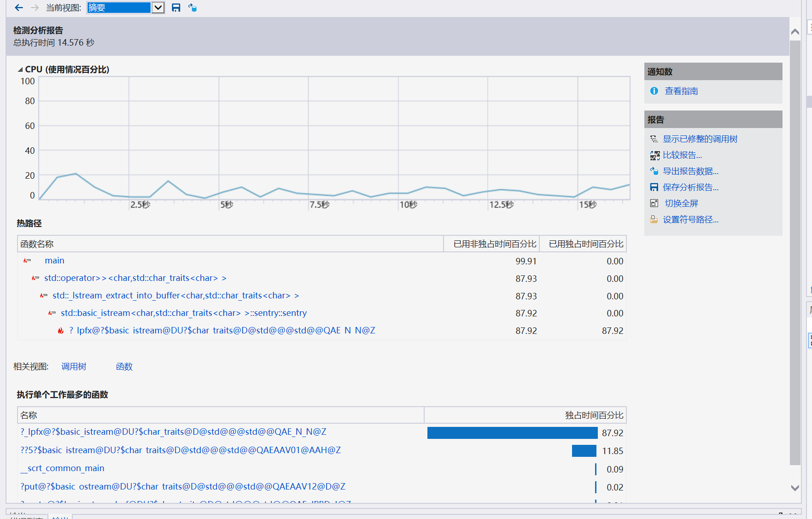Viewport: 812px width, 519px height.
Task: Click the save report toolbar icon
Action: click(176, 8)
